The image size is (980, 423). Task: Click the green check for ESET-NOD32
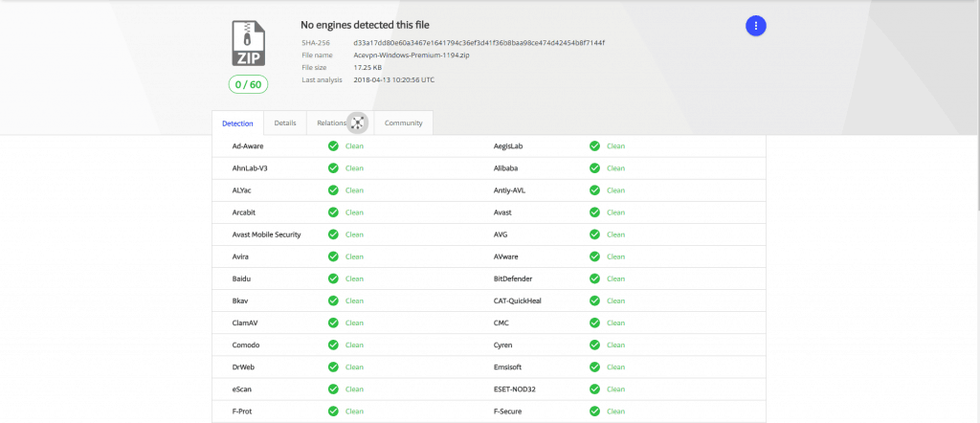[x=594, y=390]
